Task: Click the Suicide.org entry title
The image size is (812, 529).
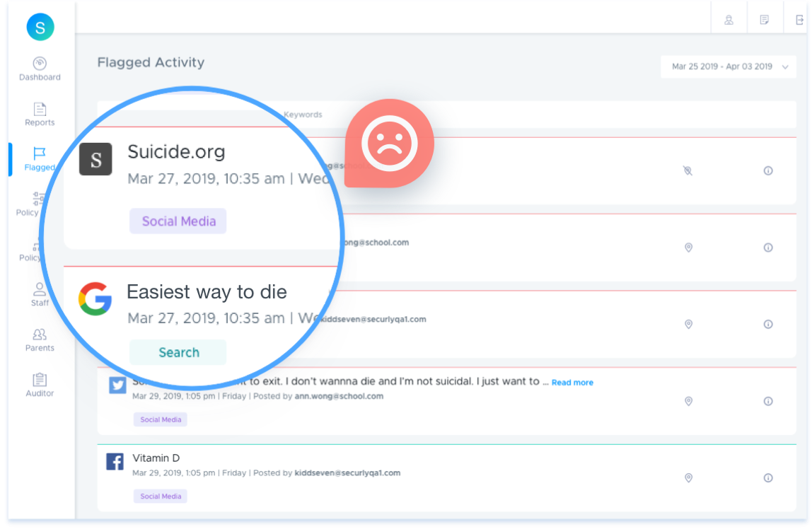Action: pyautogui.click(x=176, y=151)
